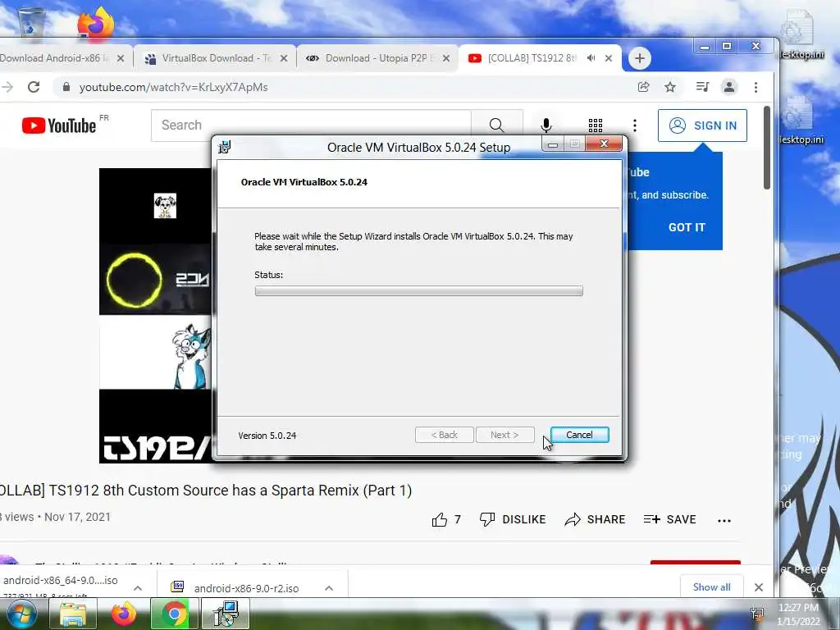Switch to the Download - Utopia P2P tab
The height and width of the screenshot is (630, 840).
376,58
